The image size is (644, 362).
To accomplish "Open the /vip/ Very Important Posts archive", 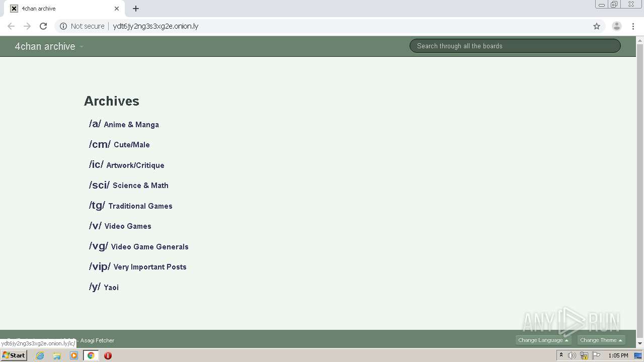I will 138,266.
